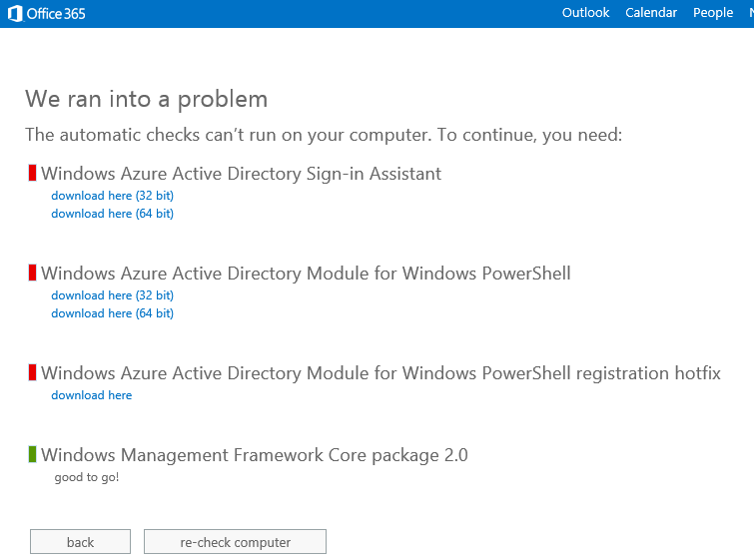This screenshot has height=560, width=754.
Task: Select 'We ran into a problem' heading
Action: 146,100
